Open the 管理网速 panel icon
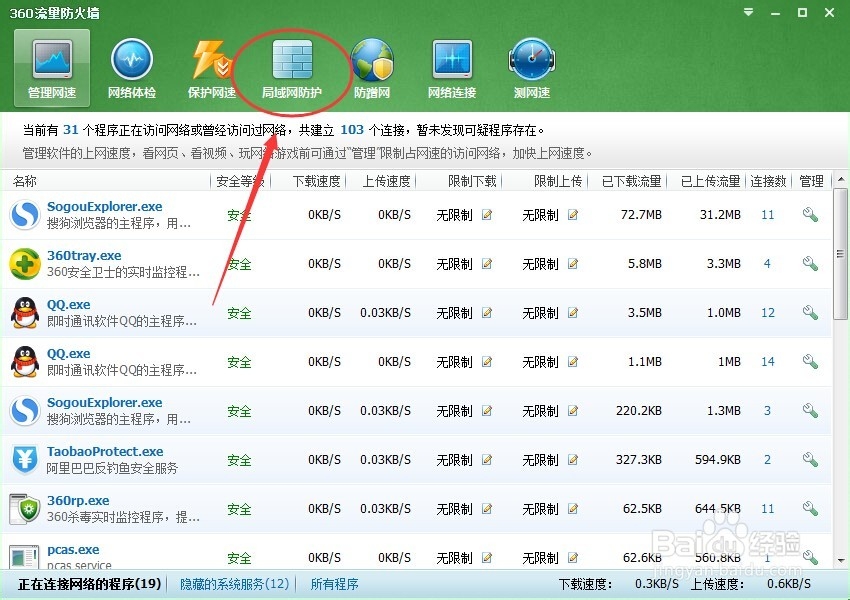 50,66
